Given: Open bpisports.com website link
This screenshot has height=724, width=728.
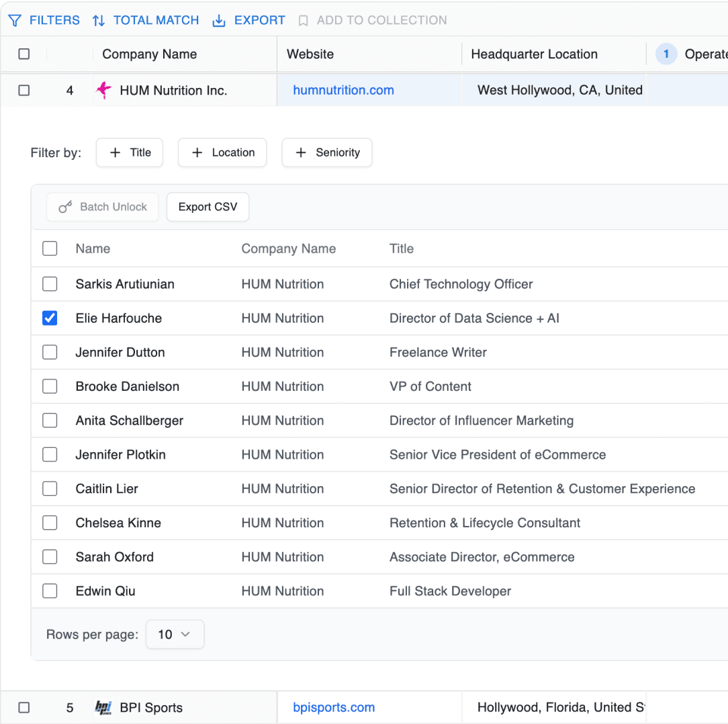Looking at the screenshot, I should point(334,707).
